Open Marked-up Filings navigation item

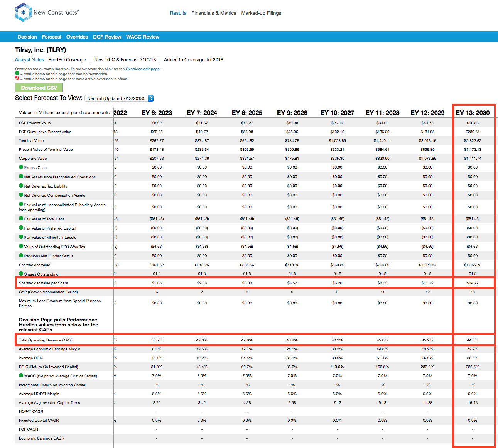click(x=261, y=13)
